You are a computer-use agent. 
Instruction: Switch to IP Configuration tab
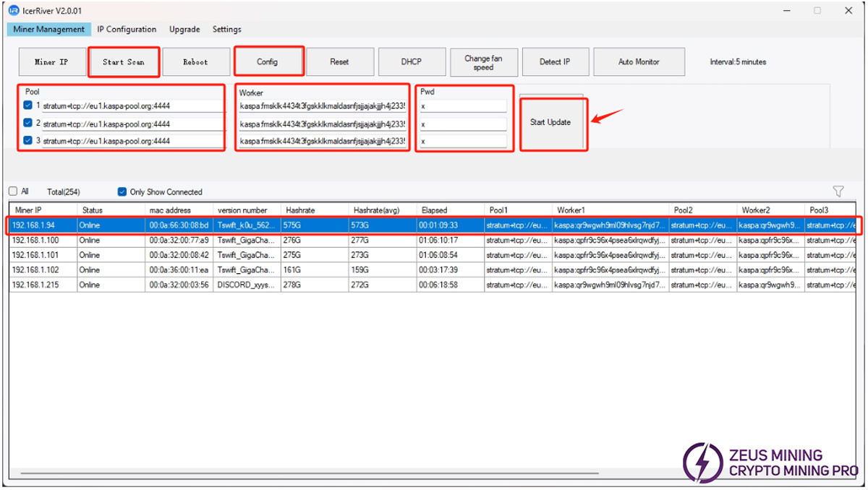point(127,30)
